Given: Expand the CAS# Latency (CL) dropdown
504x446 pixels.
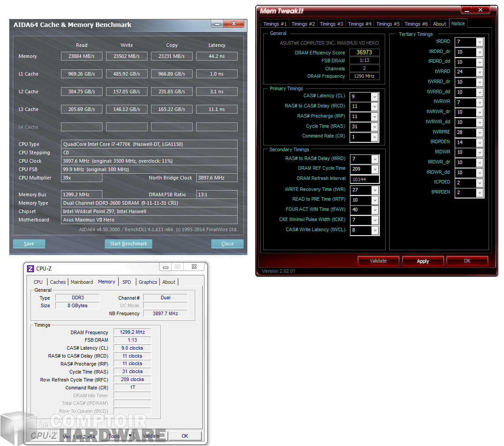Looking at the screenshot, I should coord(375,96).
